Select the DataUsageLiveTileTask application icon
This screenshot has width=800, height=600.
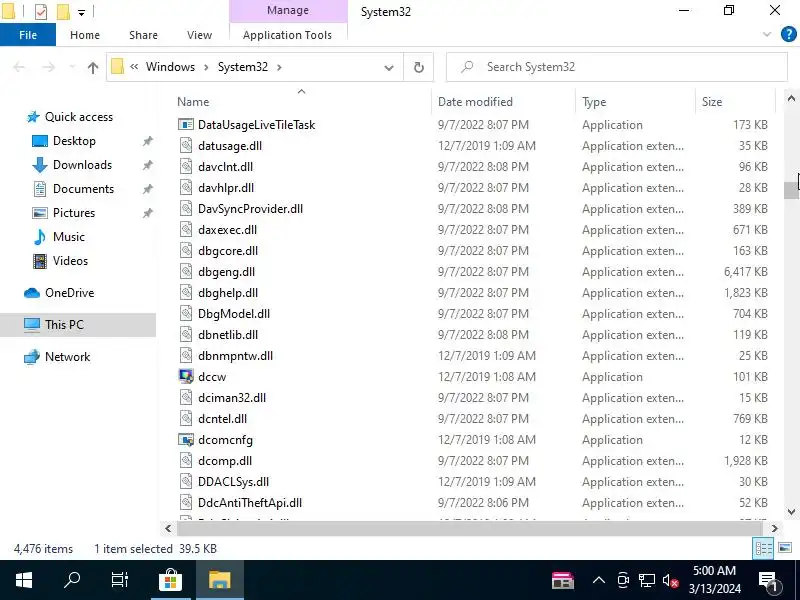click(186, 124)
